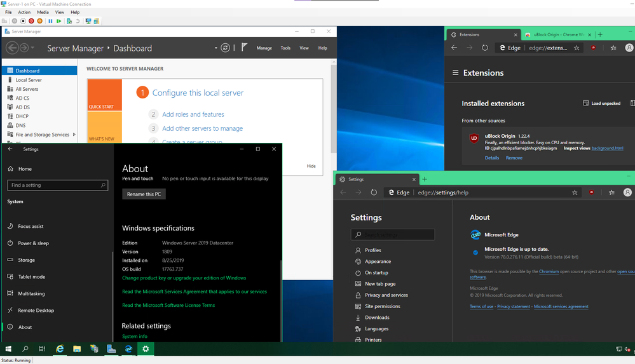Click the orange Save VM state icon
Screen dimensions: 635x364
(39, 21)
